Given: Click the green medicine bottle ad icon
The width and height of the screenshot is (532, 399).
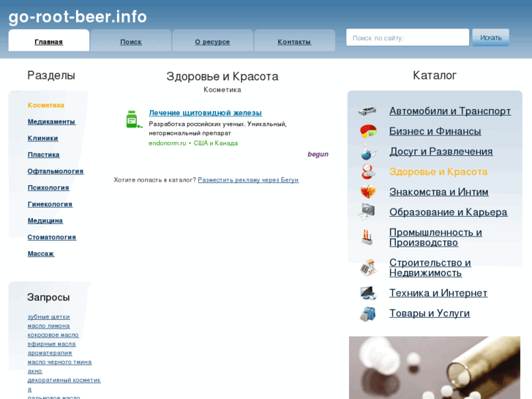Looking at the screenshot, I should 133,119.
